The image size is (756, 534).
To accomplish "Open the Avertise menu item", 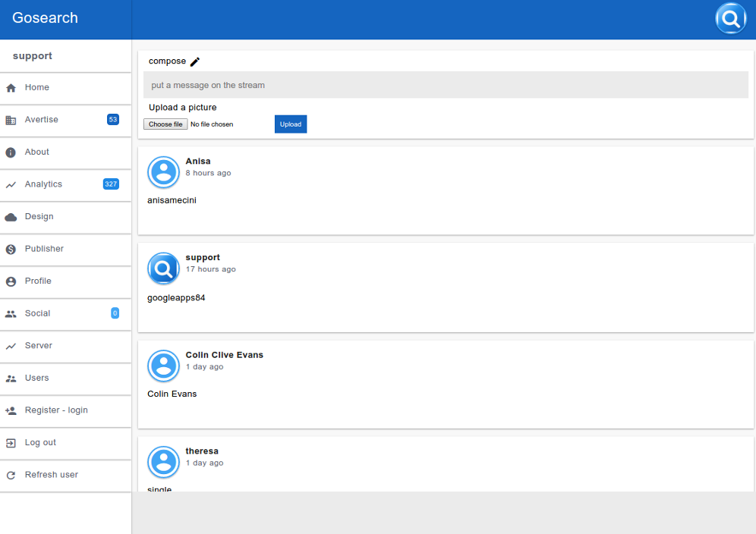I will [42, 120].
